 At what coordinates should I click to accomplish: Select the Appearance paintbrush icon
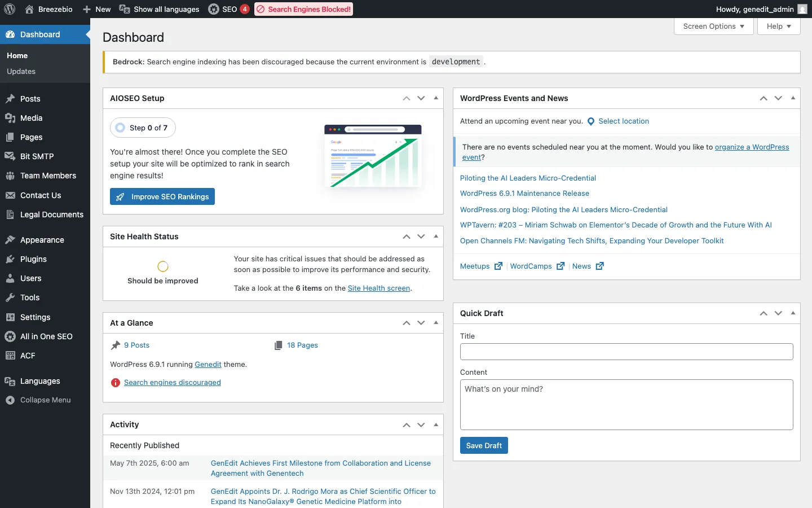point(10,240)
